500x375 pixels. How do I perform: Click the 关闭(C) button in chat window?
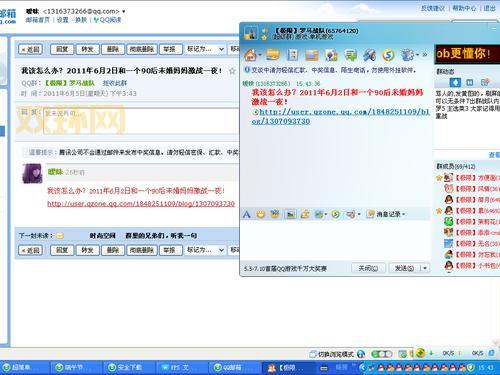pos(368,268)
